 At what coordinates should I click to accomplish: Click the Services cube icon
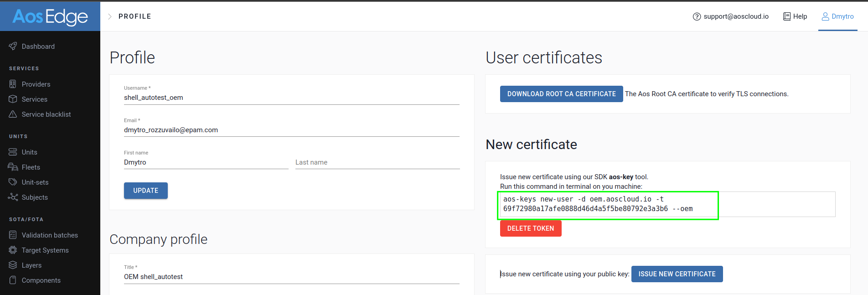point(13,99)
